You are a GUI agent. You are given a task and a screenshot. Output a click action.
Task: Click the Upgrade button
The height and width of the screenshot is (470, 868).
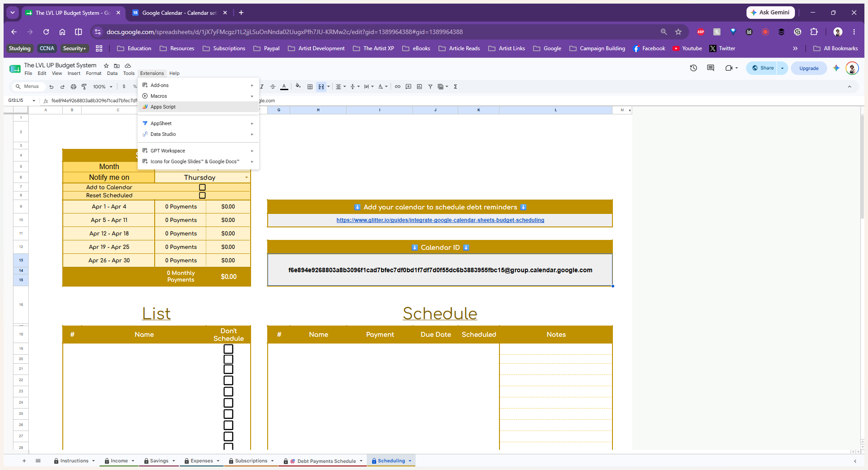[809, 68]
